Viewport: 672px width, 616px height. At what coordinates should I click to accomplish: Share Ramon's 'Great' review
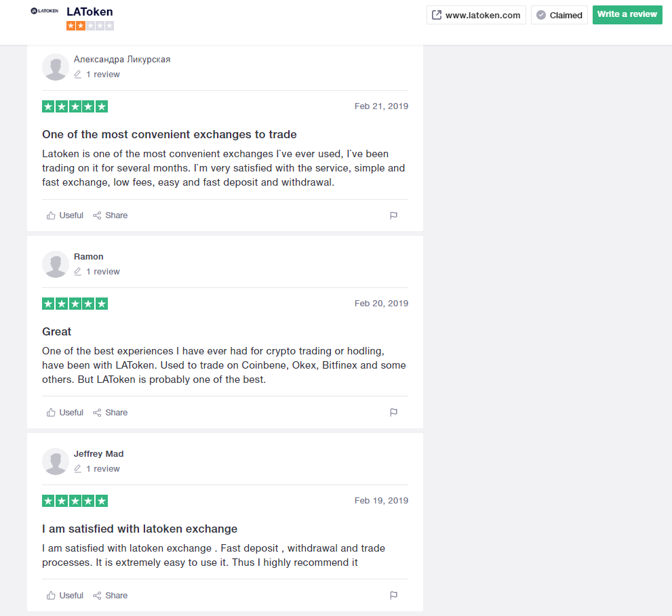tap(110, 413)
